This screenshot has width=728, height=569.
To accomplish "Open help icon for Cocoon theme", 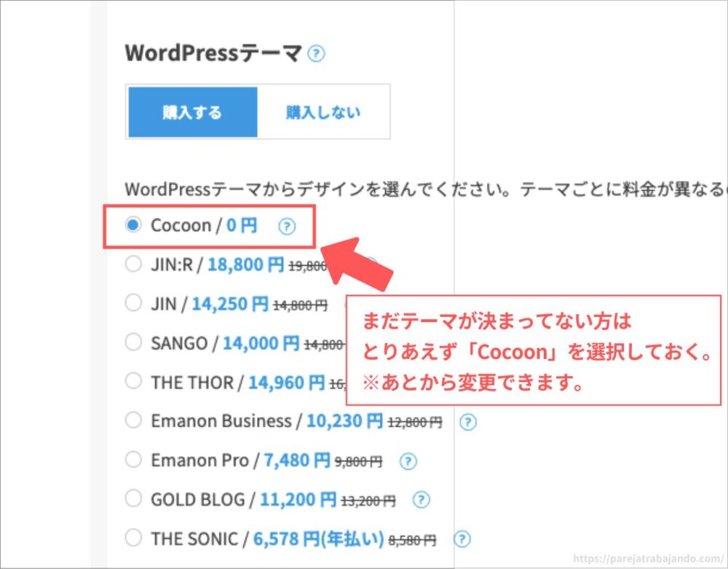I will tap(287, 227).
